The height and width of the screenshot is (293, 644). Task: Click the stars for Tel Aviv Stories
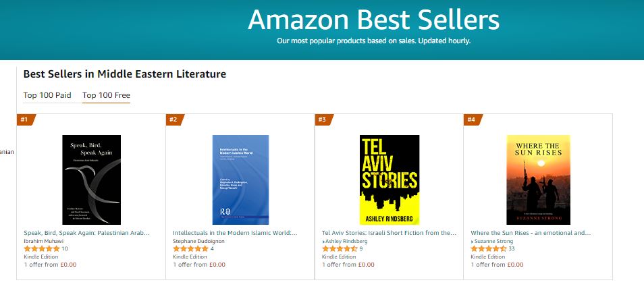point(340,248)
